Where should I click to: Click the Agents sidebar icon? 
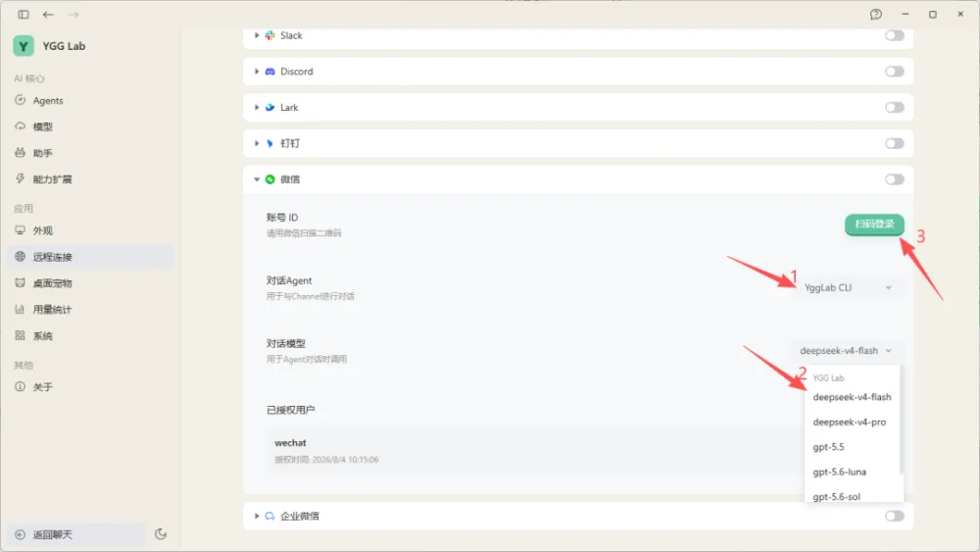click(x=20, y=100)
